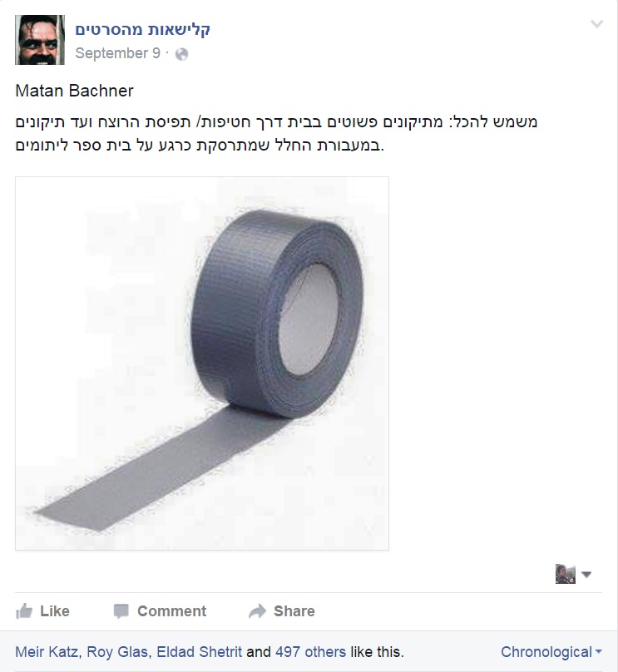This screenshot has height=672, width=618.
Task: Expand the comment-as identity dropdown arrow
Action: click(586, 575)
